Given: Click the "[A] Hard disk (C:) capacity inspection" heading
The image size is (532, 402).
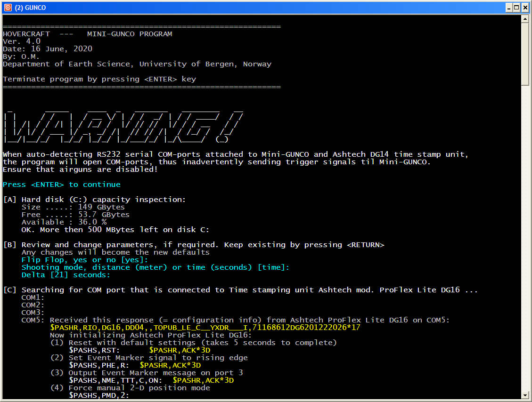Looking at the screenshot, I should click(94, 200).
